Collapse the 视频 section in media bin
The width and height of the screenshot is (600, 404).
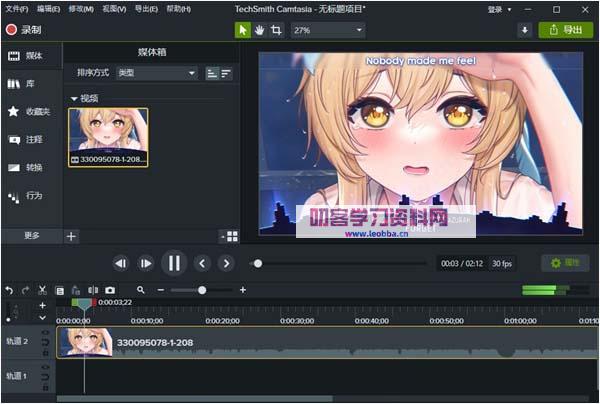click(74, 98)
